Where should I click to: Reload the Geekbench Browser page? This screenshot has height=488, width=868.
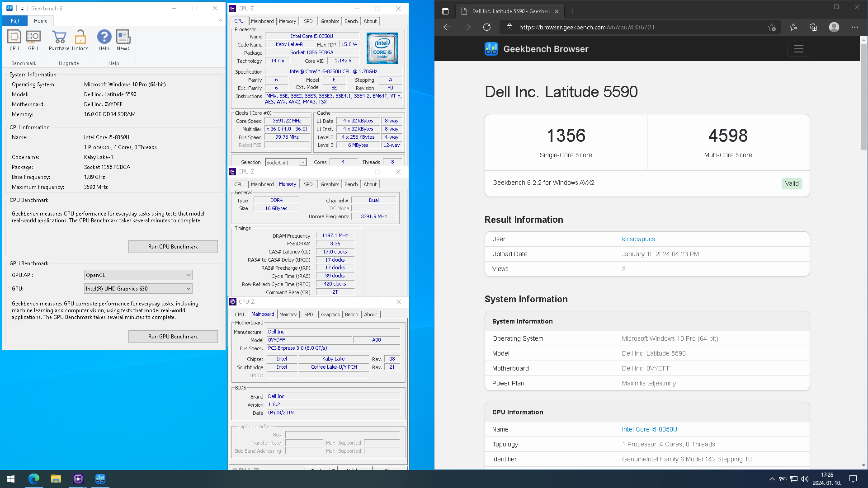(487, 27)
